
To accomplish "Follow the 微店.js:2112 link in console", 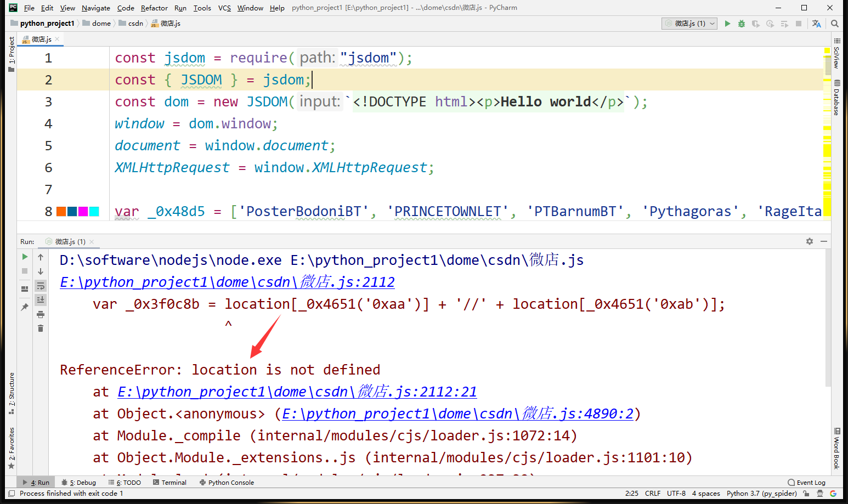I will pos(227,282).
